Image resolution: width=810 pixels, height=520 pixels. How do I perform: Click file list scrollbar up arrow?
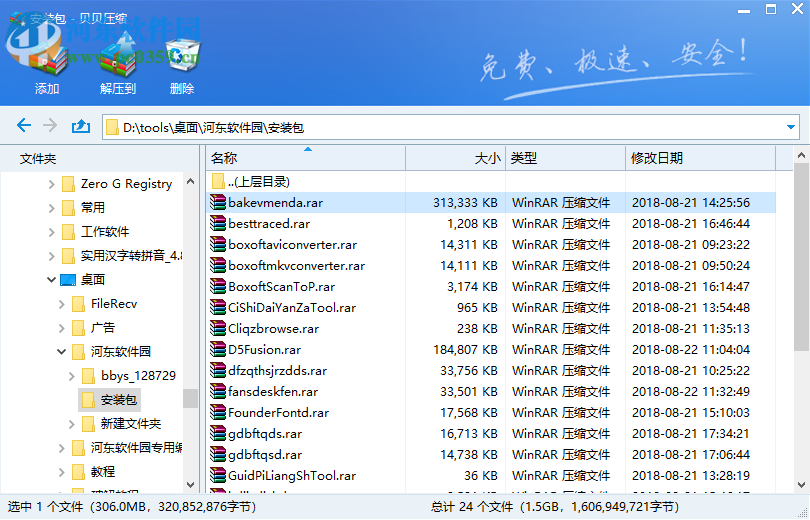801,155
